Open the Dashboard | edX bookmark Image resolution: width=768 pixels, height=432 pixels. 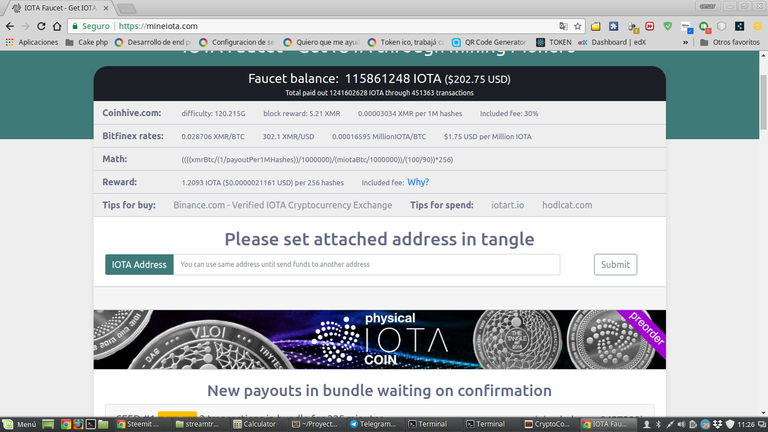(x=612, y=42)
